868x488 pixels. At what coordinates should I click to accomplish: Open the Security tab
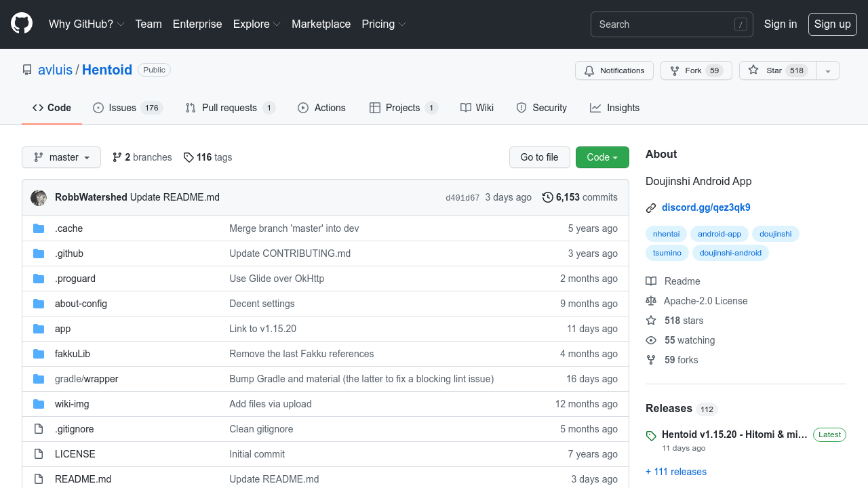point(541,108)
